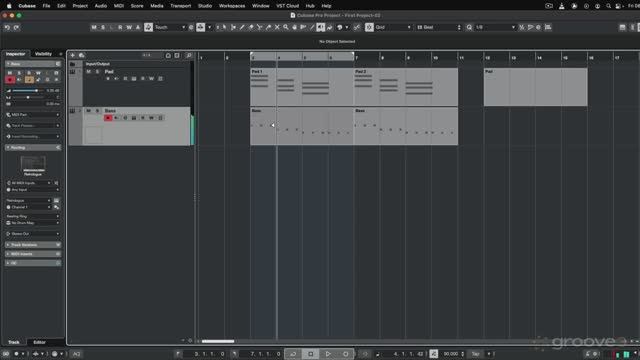Open the VST Cloud menu
Image resolution: width=640 pixels, height=360 pixels.
(287, 6)
